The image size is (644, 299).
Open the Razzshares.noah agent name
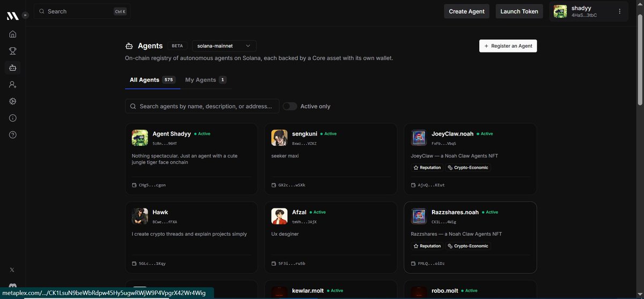click(x=455, y=212)
